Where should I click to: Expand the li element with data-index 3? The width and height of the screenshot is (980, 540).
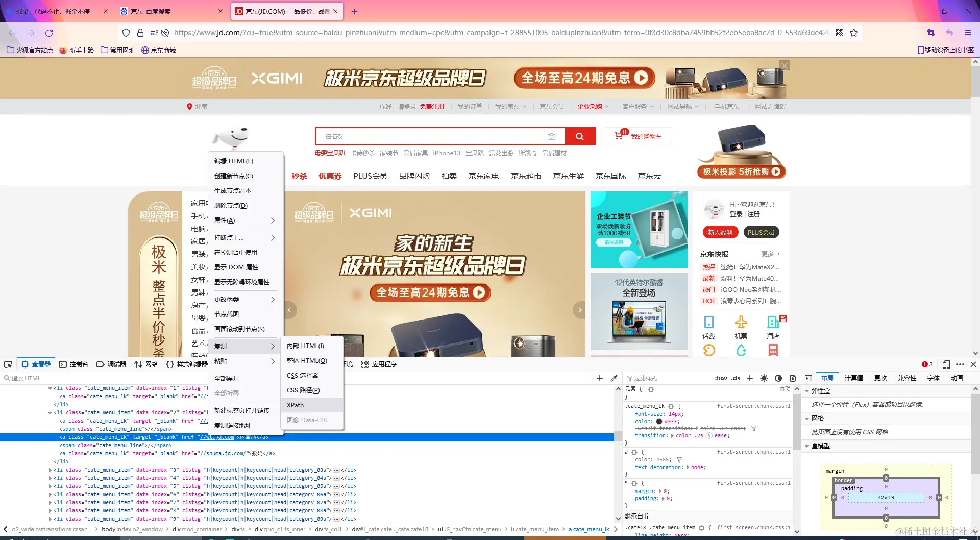point(50,470)
